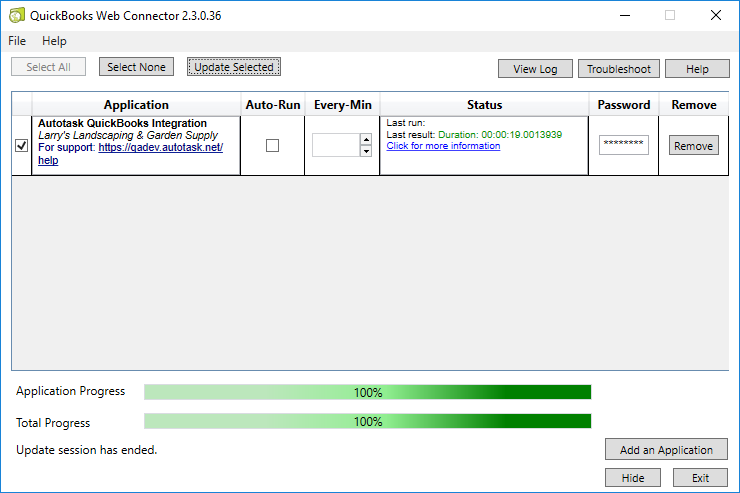
Task: Click the 'Total Progress' label
Action: [x=53, y=423]
